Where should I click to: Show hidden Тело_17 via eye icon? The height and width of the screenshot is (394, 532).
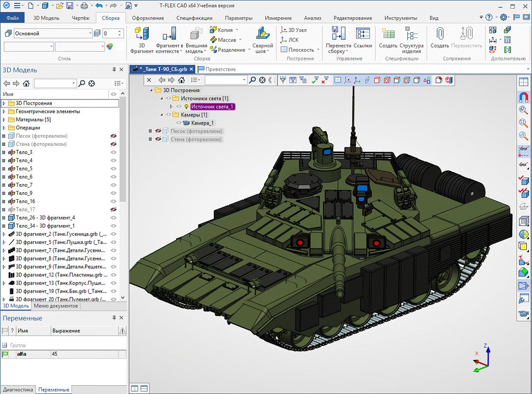tap(113, 210)
